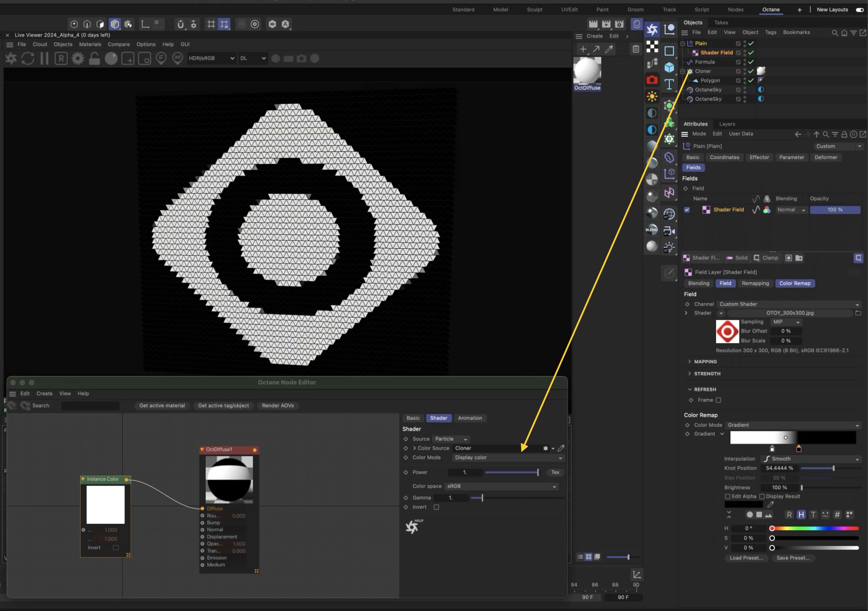Toggle the Invert checkbox in Shader tab
868x611 pixels.
point(436,507)
